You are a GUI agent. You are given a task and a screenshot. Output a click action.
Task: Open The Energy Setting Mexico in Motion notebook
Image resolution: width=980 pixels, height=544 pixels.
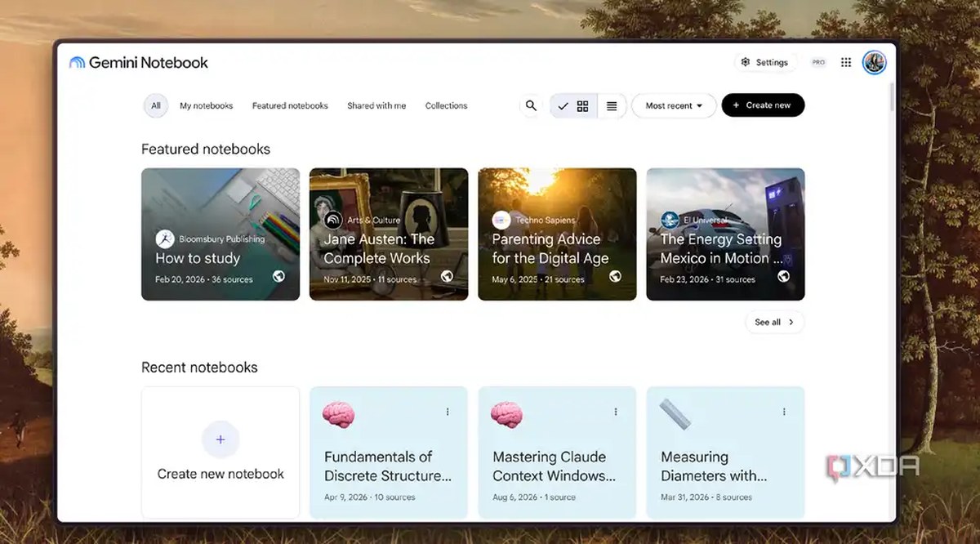[x=725, y=234]
